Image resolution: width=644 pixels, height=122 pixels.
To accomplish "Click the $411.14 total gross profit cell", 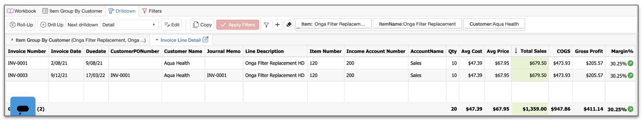I will click(x=589, y=109).
